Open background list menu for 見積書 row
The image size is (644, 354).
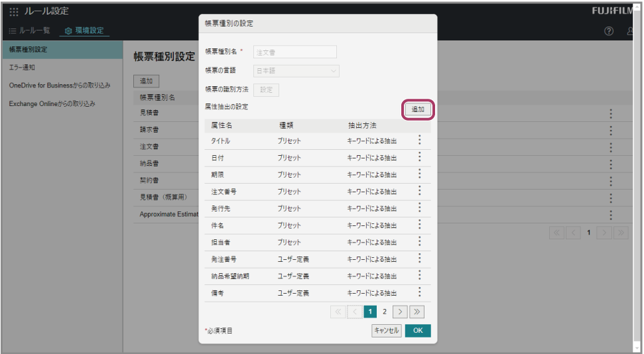611,114
